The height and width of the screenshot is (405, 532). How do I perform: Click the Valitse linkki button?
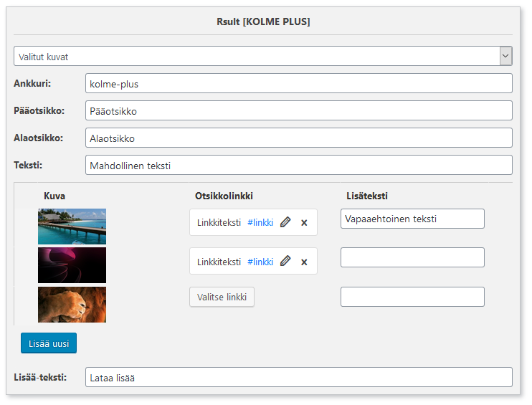coord(222,297)
